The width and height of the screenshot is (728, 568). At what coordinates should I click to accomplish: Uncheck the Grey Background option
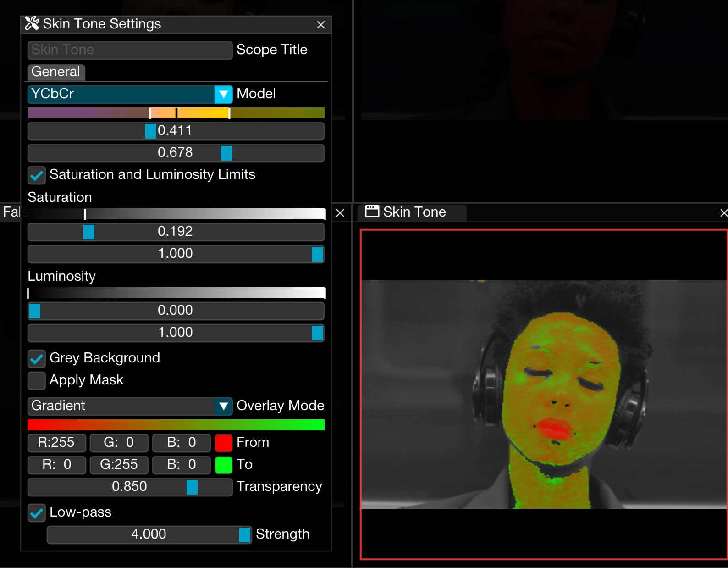(37, 358)
